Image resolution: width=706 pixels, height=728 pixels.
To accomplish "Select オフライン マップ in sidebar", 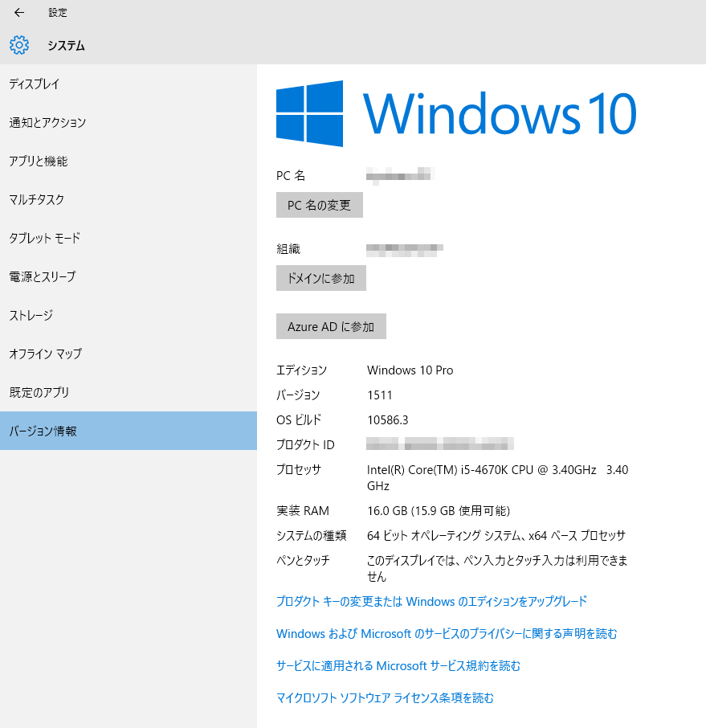I will pyautogui.click(x=129, y=354).
